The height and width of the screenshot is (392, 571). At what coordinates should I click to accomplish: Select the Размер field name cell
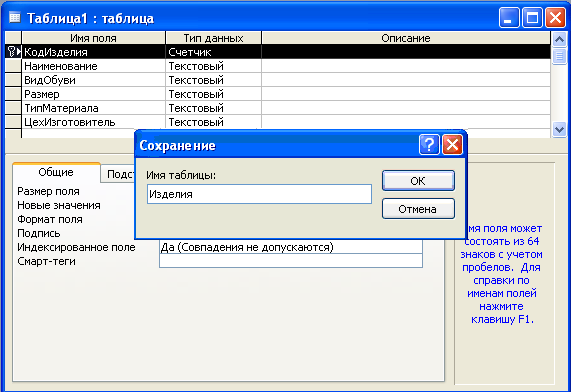coord(94,94)
